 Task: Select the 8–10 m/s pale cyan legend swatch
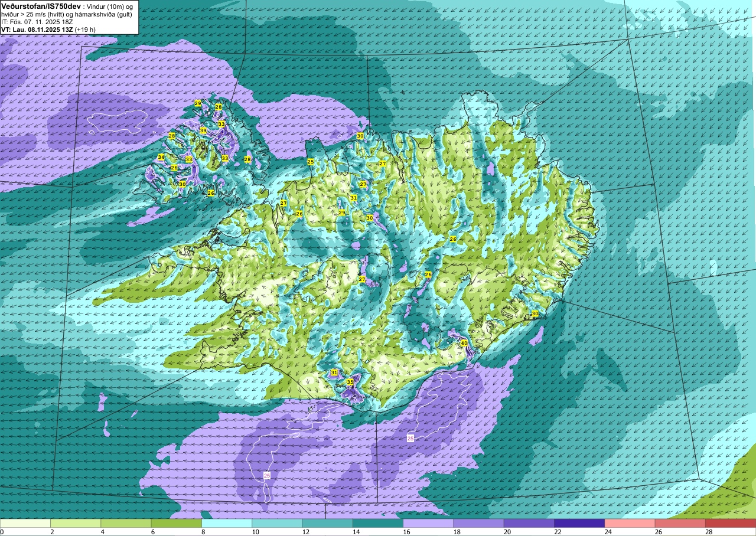[x=227, y=523]
